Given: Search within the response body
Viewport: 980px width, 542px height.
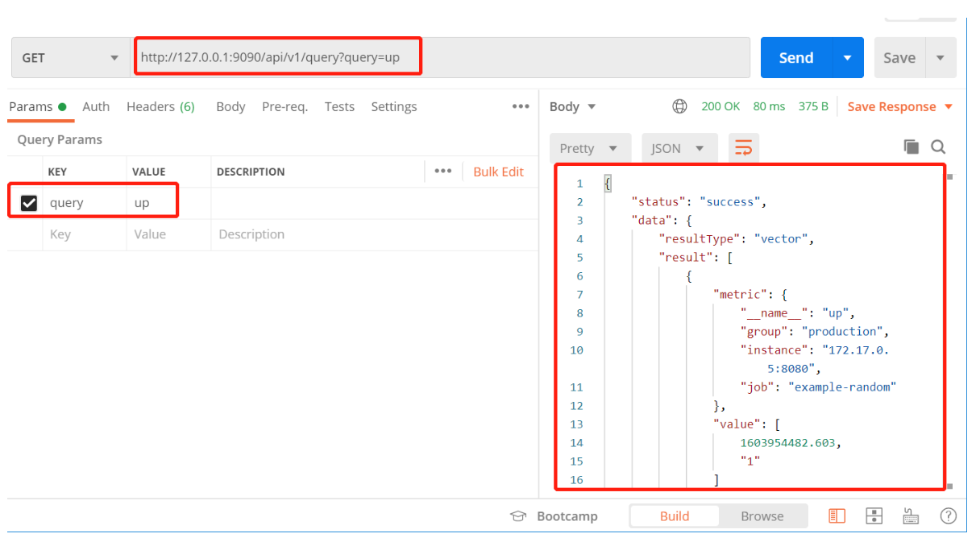Looking at the screenshot, I should click(x=938, y=147).
